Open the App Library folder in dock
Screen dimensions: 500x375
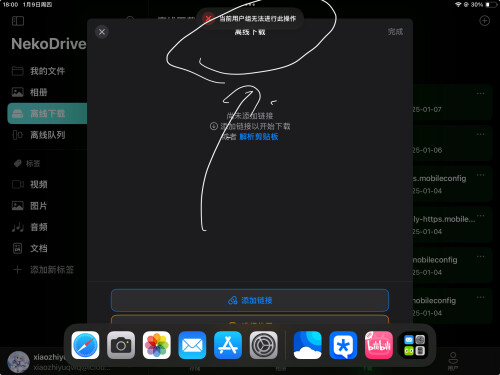[x=414, y=345]
